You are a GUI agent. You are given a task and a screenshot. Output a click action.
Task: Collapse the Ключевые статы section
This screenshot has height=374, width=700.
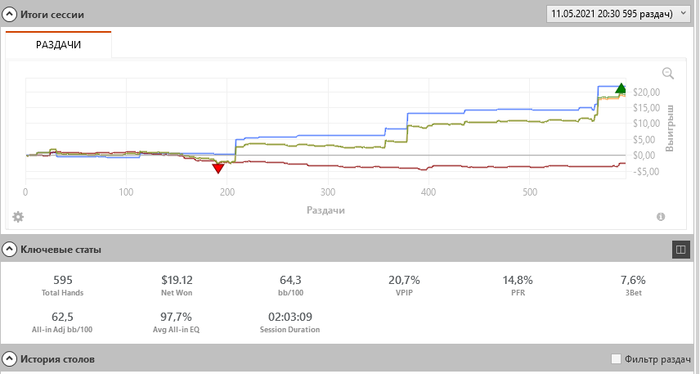(9, 249)
